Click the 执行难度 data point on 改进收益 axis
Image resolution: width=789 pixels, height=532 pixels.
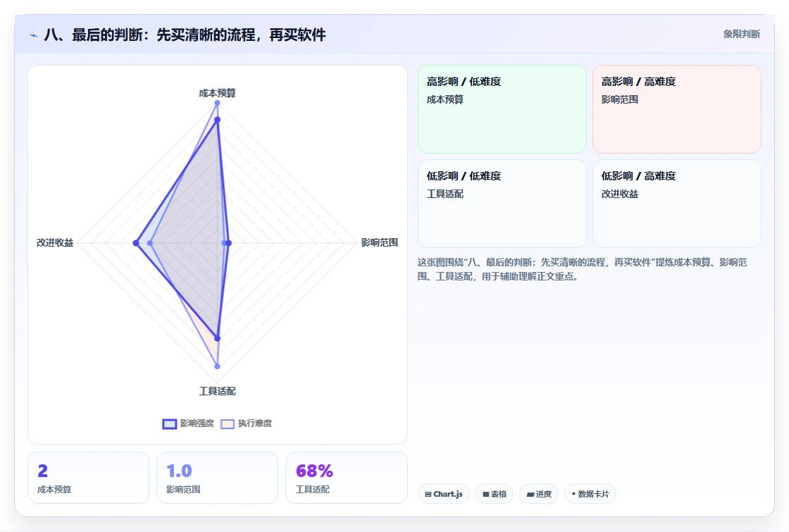pyautogui.click(x=149, y=243)
